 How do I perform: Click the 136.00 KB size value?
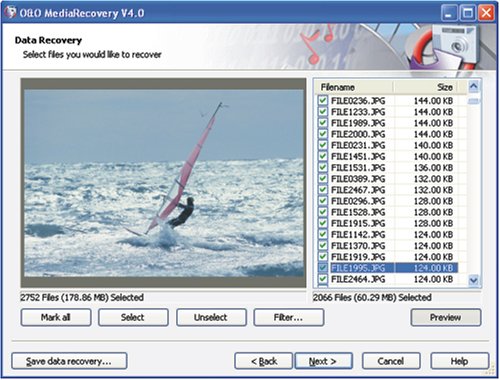pyautogui.click(x=433, y=168)
